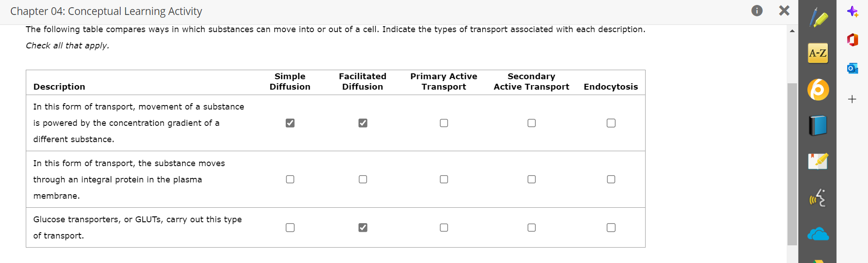Uncheck Simple Diffusion for concentration gradient row

pos(290,123)
